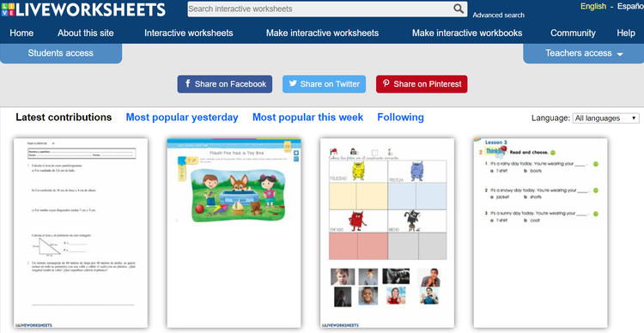Switch to Most popular yesterday tab
Image resolution: width=644 pixels, height=333 pixels.
(x=182, y=118)
